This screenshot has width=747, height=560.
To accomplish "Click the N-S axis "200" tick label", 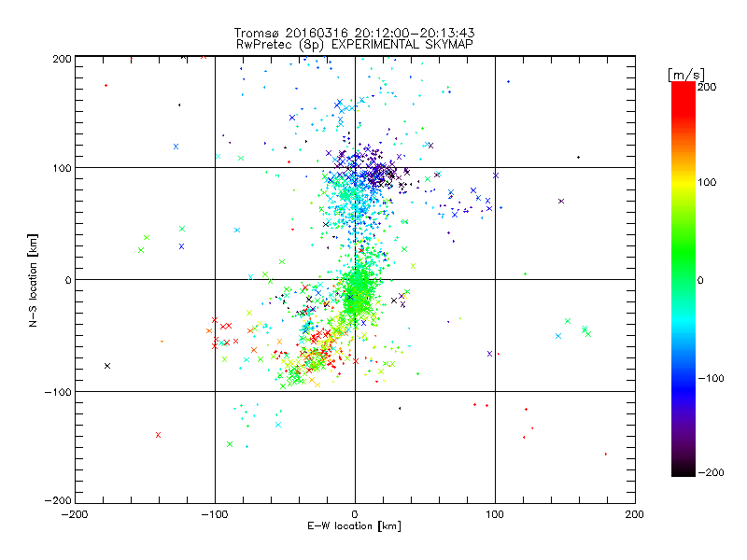I will pos(62,59).
